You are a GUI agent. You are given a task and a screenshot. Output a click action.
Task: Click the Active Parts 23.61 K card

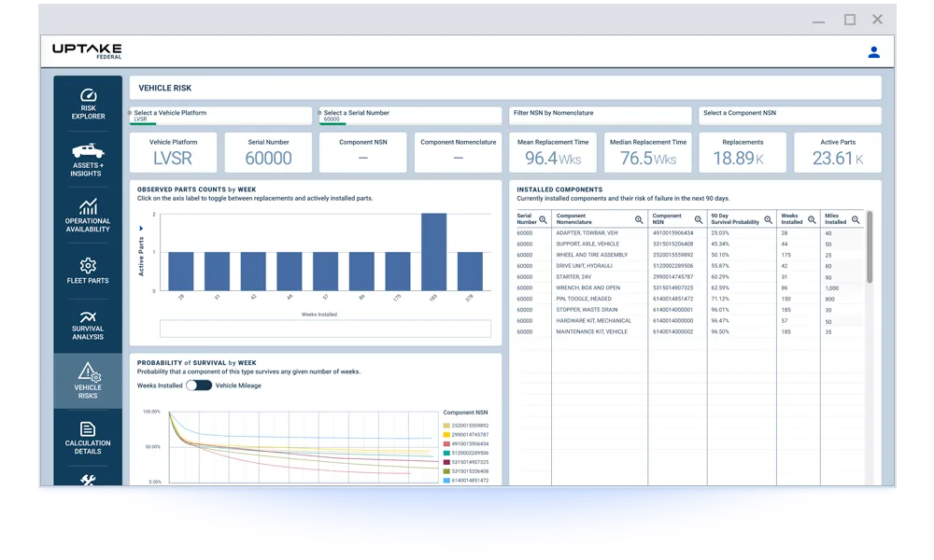[838, 153]
